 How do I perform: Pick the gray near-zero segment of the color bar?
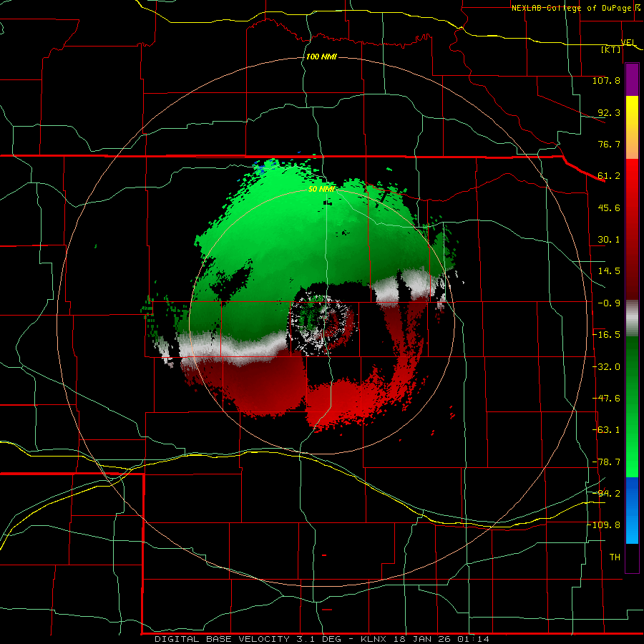[632, 318]
